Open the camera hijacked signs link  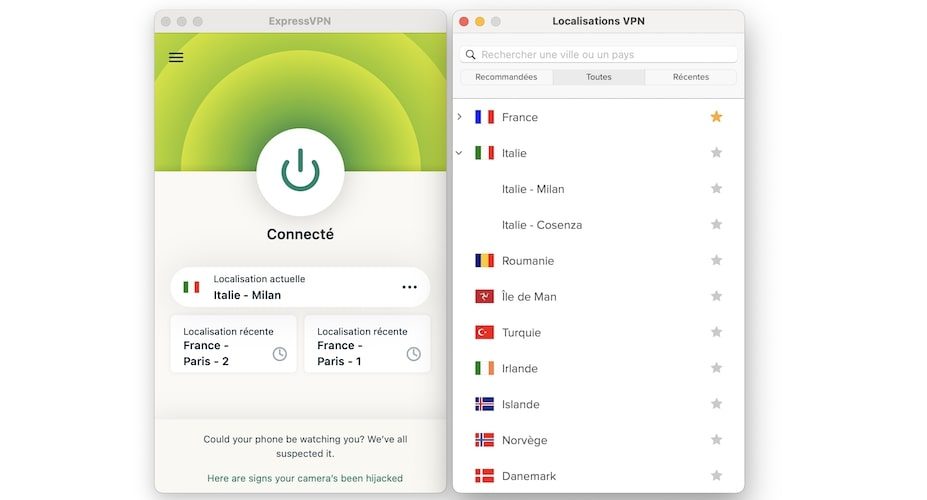[x=304, y=478]
